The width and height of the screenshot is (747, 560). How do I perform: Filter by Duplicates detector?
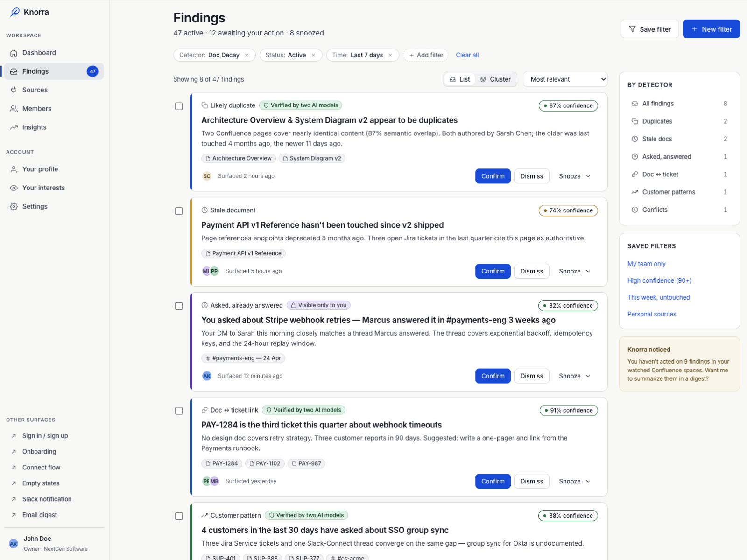coord(679,121)
